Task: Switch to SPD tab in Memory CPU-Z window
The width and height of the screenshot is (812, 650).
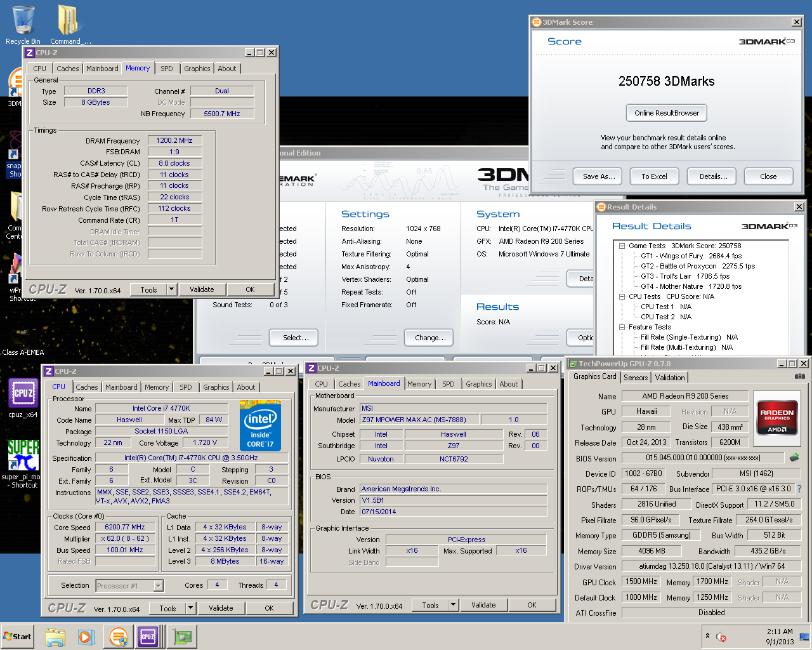Action: 167,69
